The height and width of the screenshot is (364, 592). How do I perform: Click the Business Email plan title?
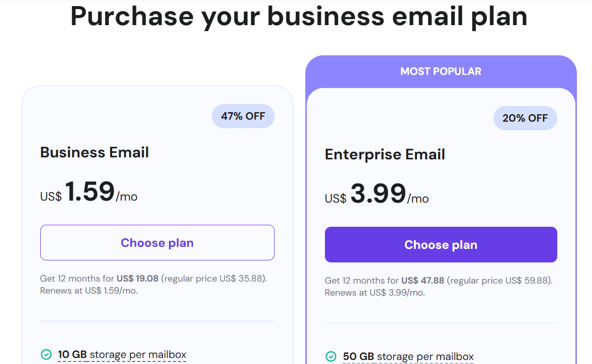[x=95, y=152]
